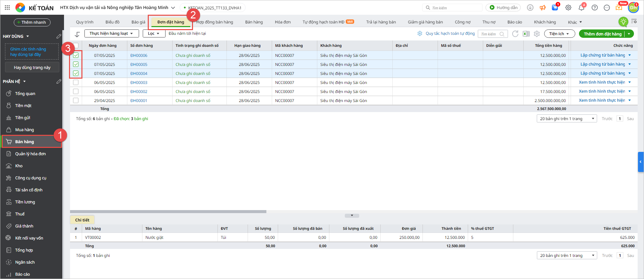Switch to the Báo giá tab
644x279 pixels.
(138, 22)
